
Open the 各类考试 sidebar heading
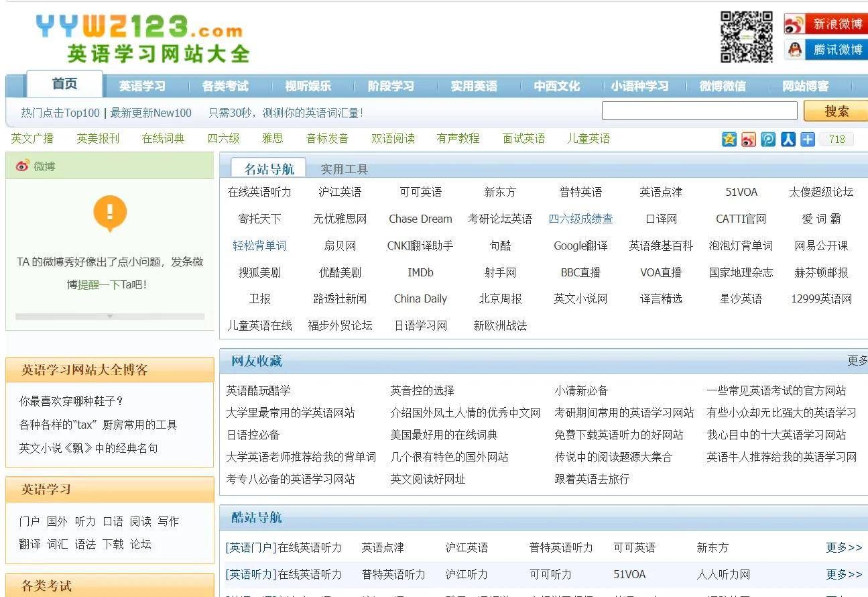(46, 586)
